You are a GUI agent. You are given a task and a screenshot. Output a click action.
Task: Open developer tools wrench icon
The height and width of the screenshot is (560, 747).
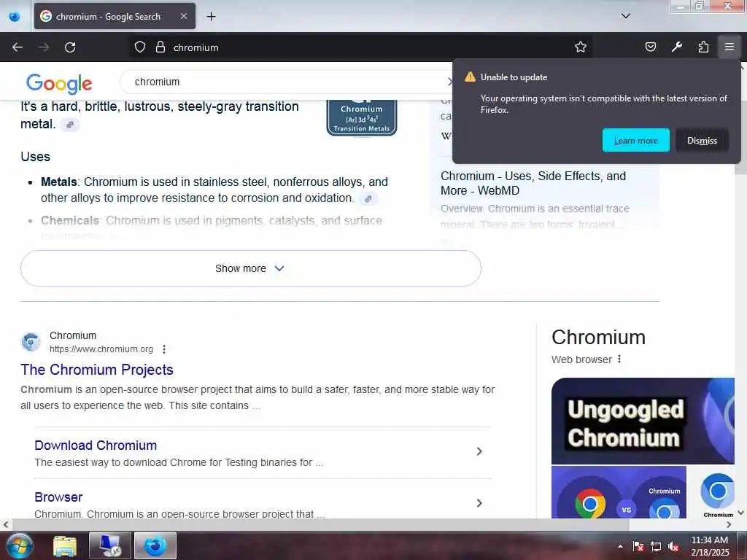pyautogui.click(x=676, y=47)
